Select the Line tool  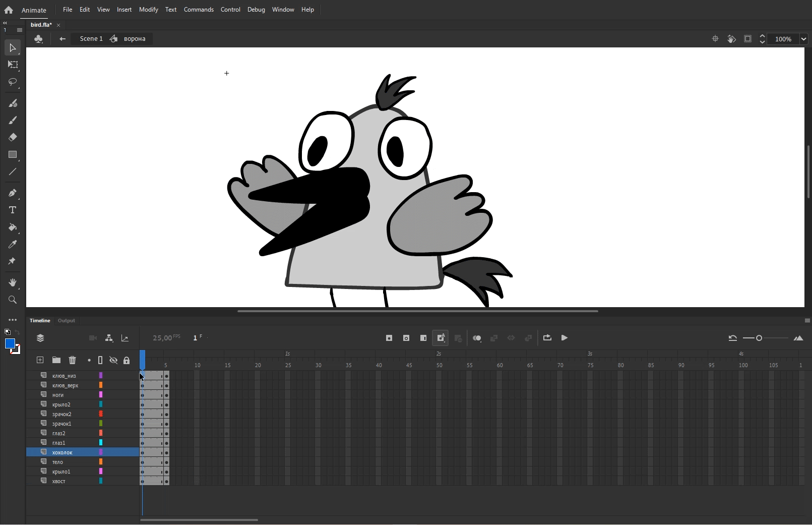coord(13,172)
